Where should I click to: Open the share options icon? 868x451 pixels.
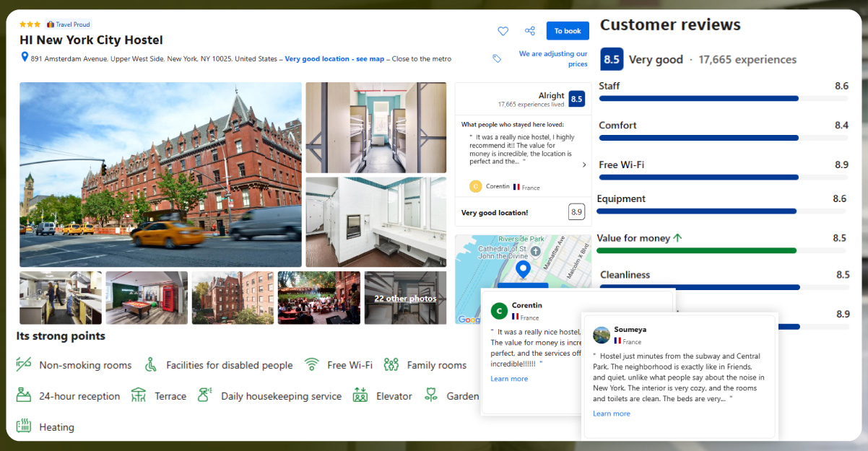[529, 30]
